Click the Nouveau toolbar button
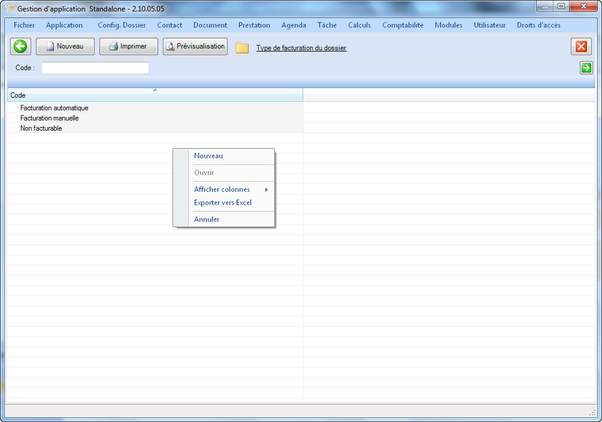Viewport: 602px width, 422px height. coord(65,46)
